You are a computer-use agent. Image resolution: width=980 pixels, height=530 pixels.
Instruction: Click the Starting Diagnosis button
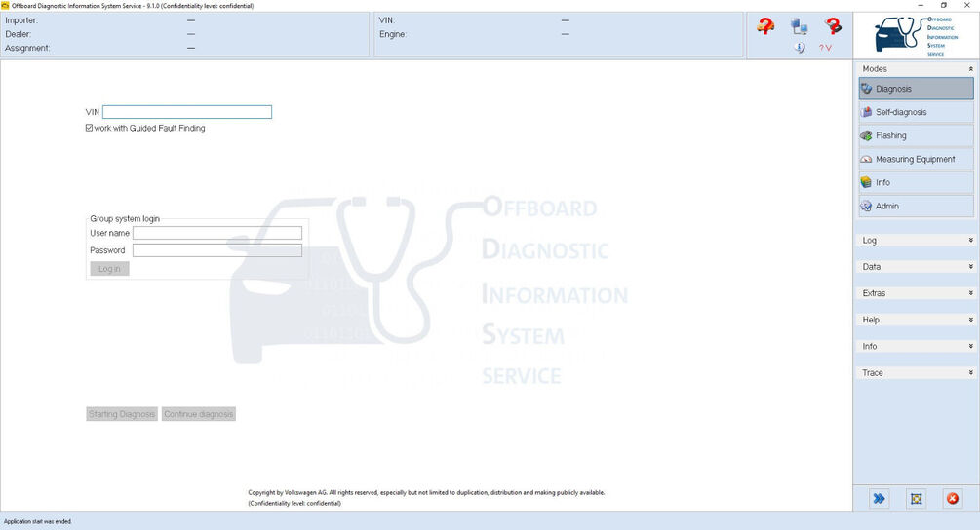click(x=121, y=414)
